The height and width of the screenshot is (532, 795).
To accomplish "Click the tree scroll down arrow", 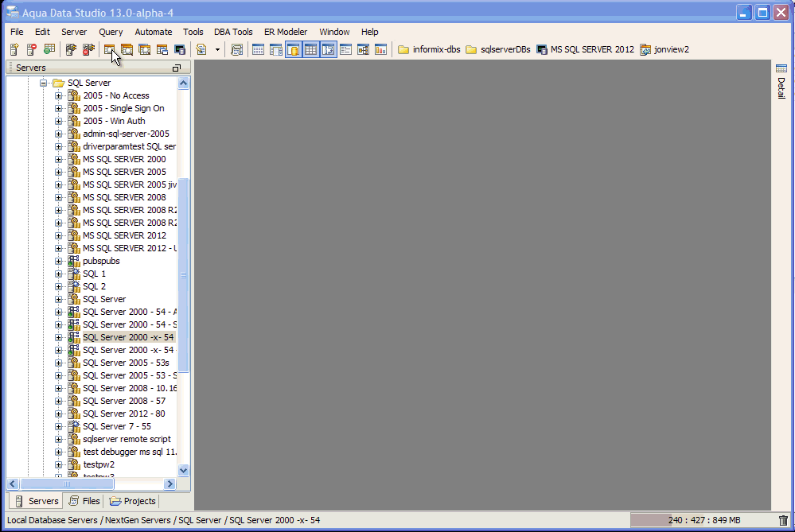I will pyautogui.click(x=184, y=470).
